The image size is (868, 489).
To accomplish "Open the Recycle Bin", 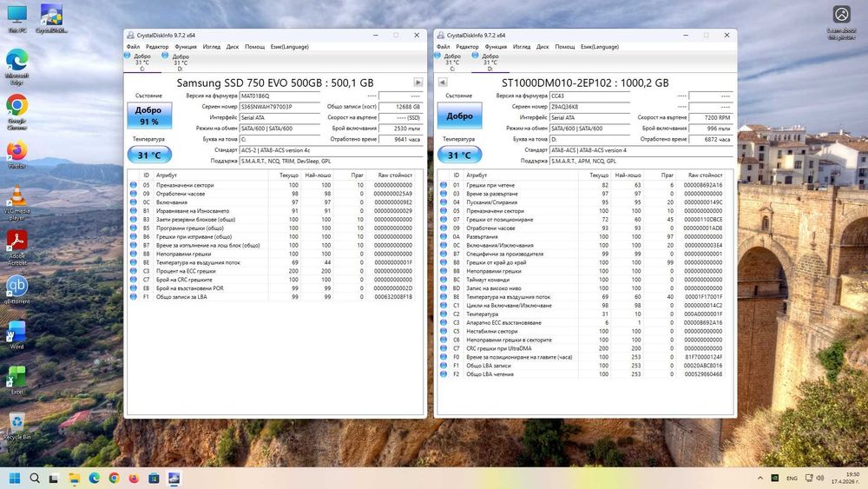I will (16, 426).
